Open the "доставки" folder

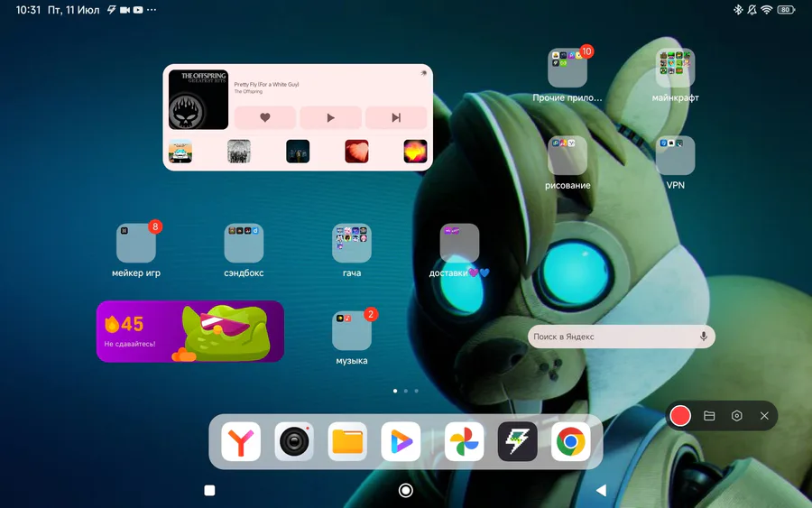click(459, 243)
